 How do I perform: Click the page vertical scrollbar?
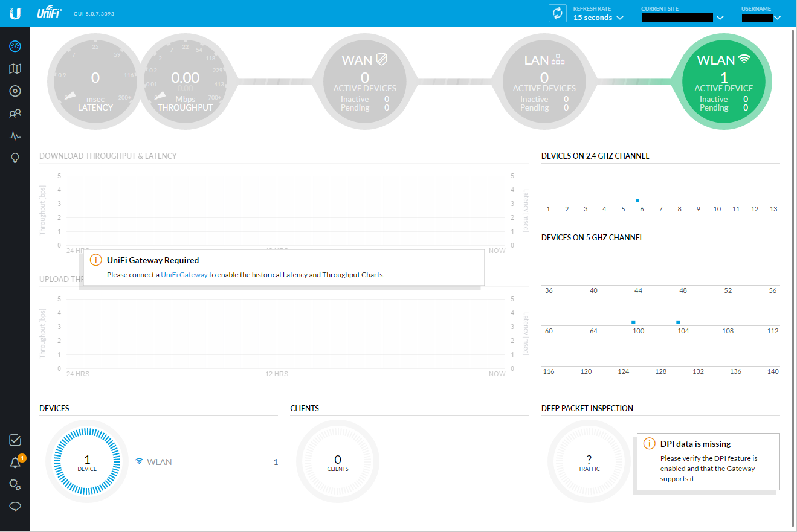click(794, 278)
